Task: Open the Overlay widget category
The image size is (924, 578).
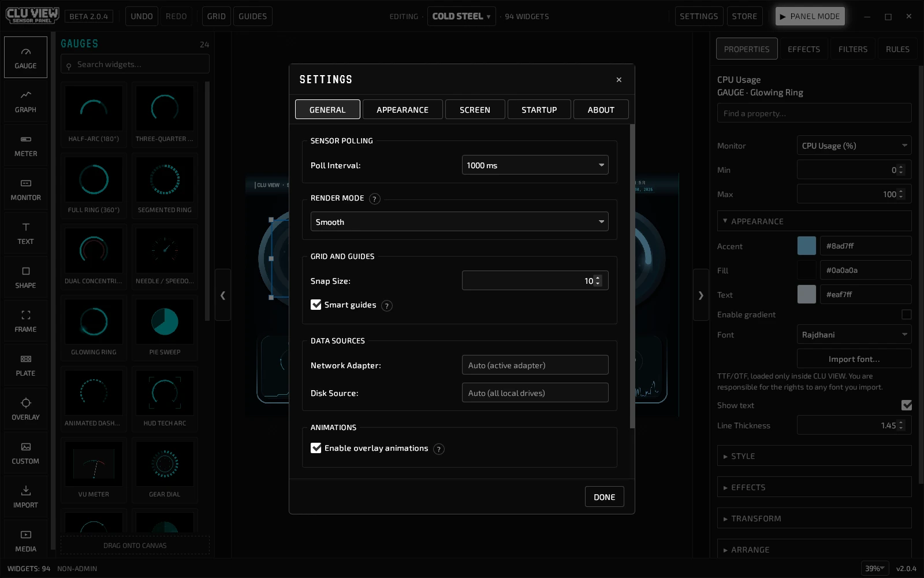Action: pyautogui.click(x=25, y=409)
